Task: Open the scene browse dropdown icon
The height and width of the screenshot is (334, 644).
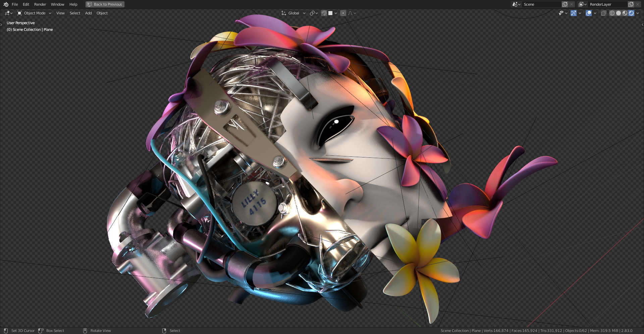Action: 516,4
